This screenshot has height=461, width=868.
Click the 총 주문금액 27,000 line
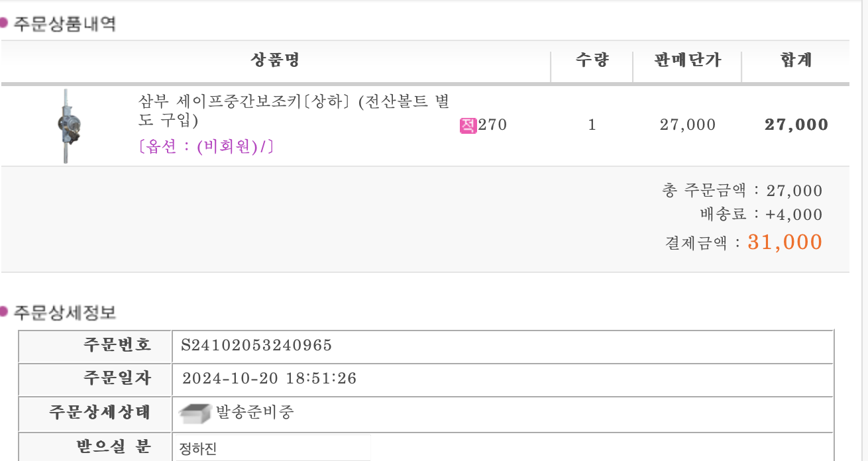(742, 191)
